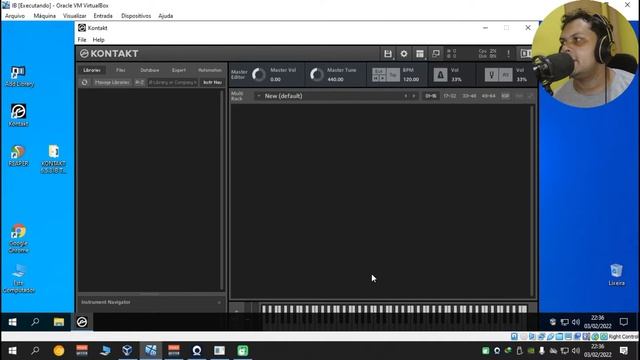Go to next multi with the right arrow
Screen dimensions: 640x360
413,96
